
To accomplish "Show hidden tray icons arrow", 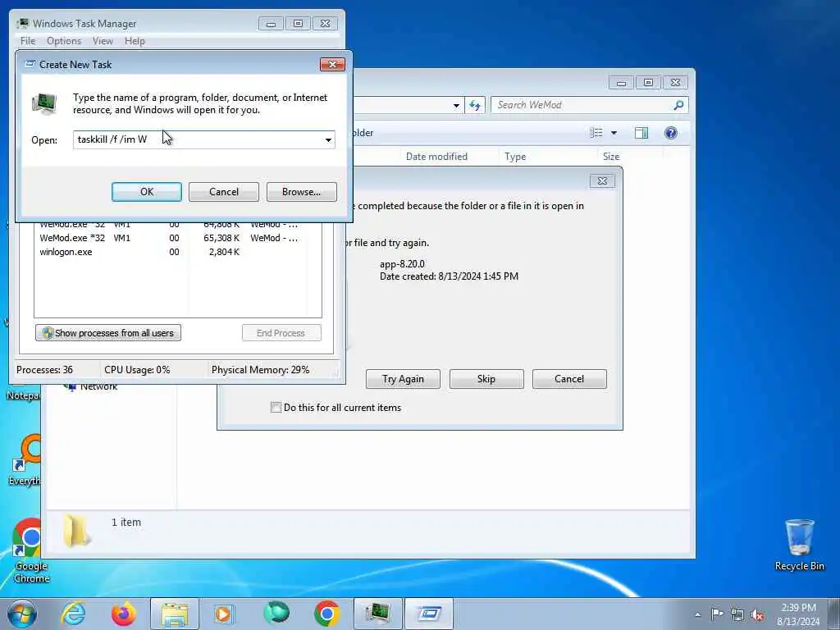I will [x=697, y=614].
